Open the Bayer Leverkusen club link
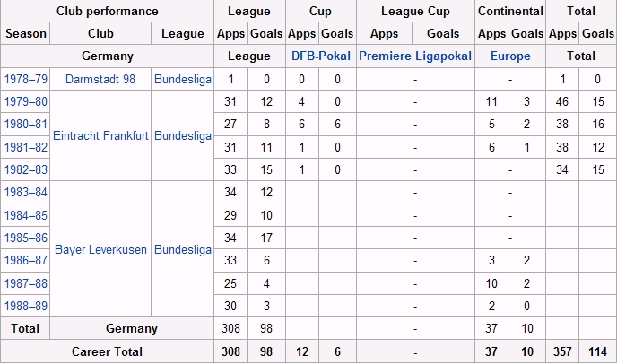The image size is (617, 364). coord(100,250)
